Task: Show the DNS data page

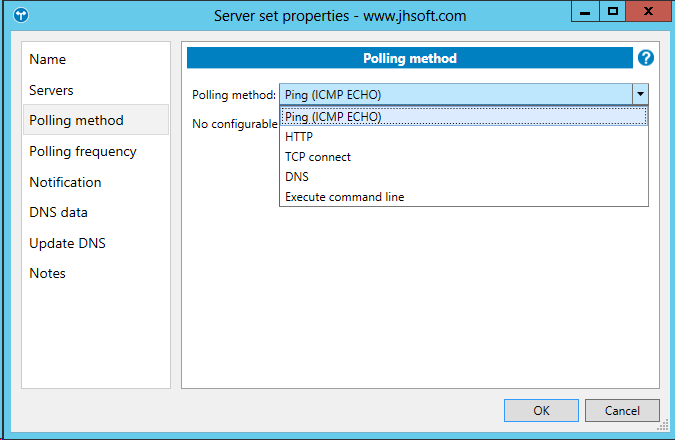Action: [x=58, y=212]
